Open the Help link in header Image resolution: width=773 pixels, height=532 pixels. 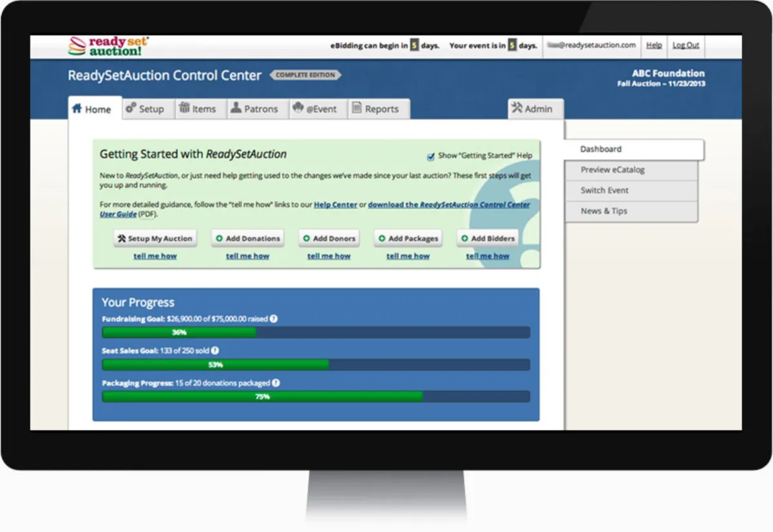(654, 45)
